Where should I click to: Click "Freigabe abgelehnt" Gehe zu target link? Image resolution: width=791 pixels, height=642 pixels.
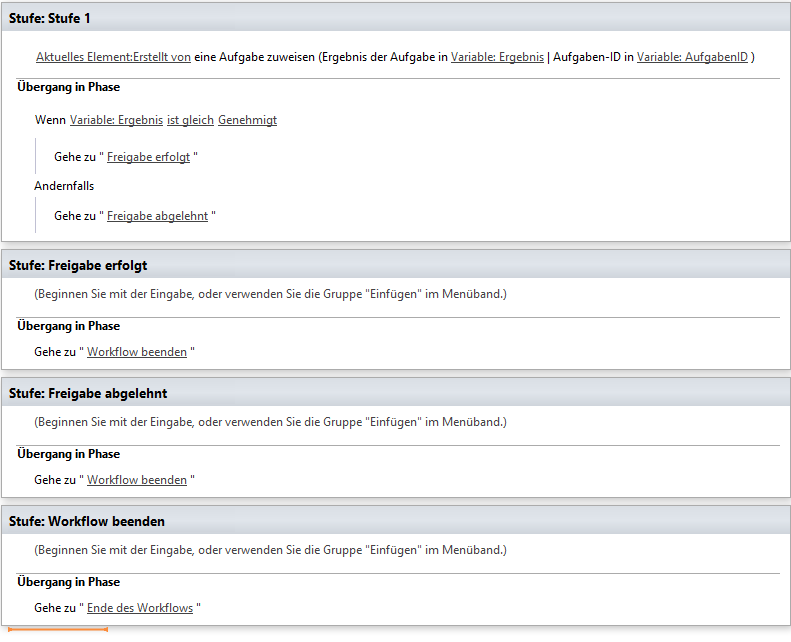(x=157, y=216)
